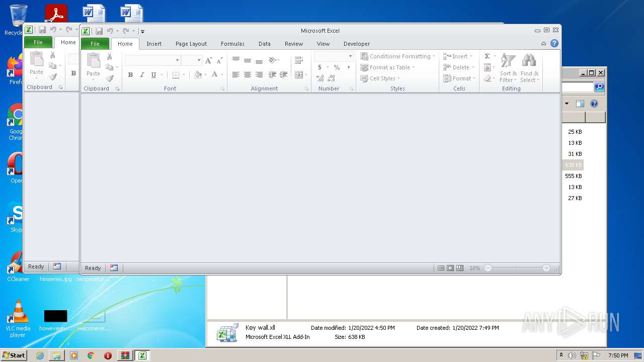Screen dimensions: 644x362
Task: Click the Percent Style icon
Action: pos(337,67)
